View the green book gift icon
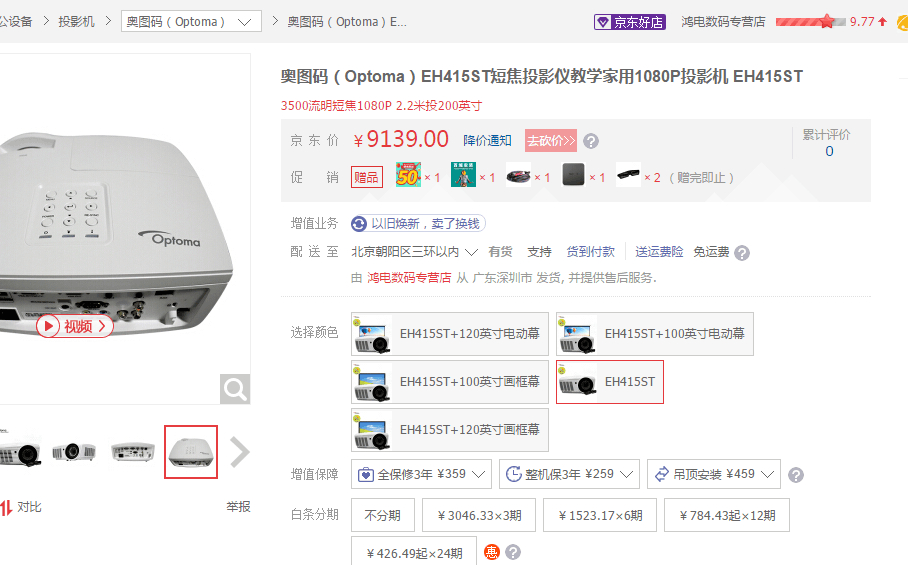Viewport: 908px width, 565px height. [463, 175]
